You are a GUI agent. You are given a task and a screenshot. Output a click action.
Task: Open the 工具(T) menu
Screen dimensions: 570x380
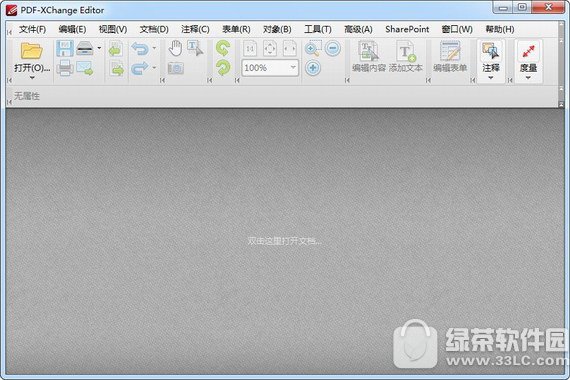point(318,29)
